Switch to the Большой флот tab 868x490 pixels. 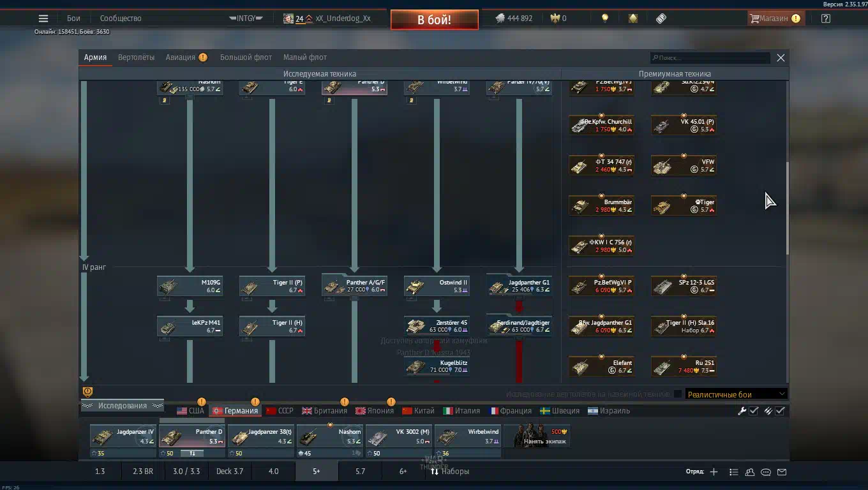tap(246, 57)
